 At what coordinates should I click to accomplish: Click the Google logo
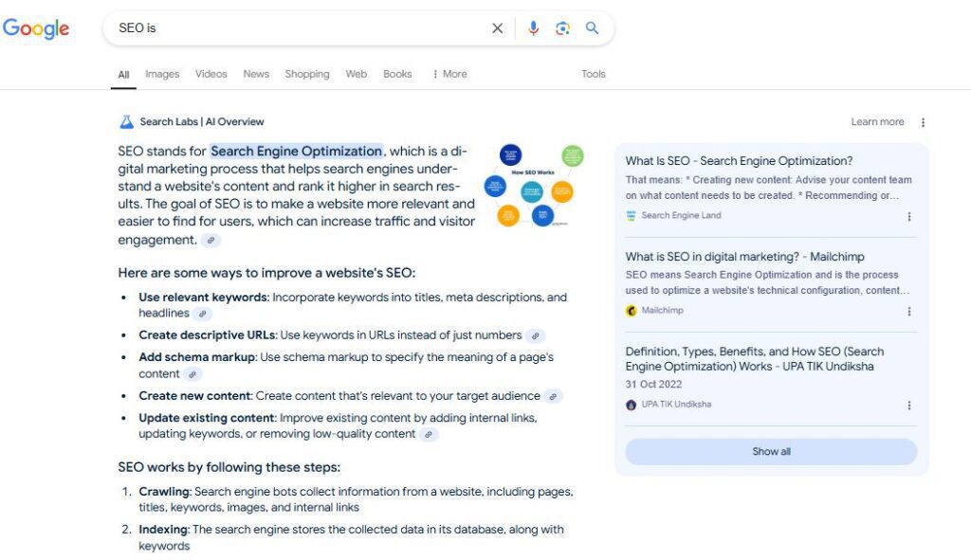[36, 28]
